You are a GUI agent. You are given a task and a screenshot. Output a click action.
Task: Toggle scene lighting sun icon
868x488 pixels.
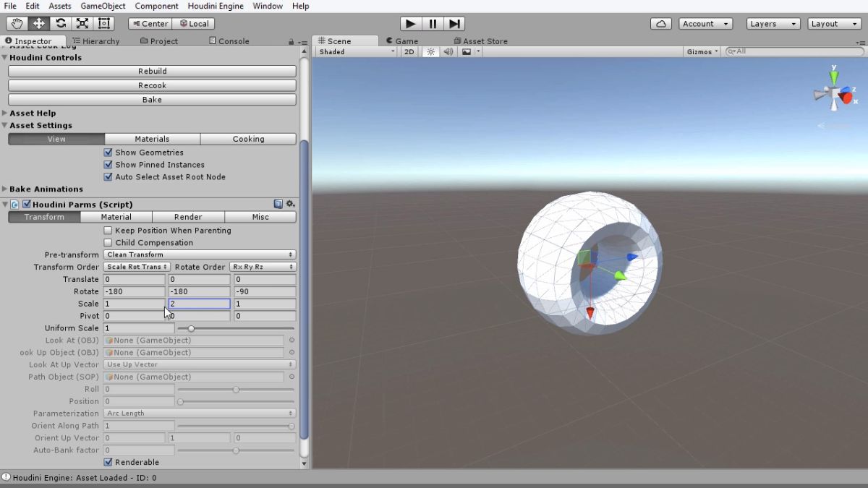[431, 52]
